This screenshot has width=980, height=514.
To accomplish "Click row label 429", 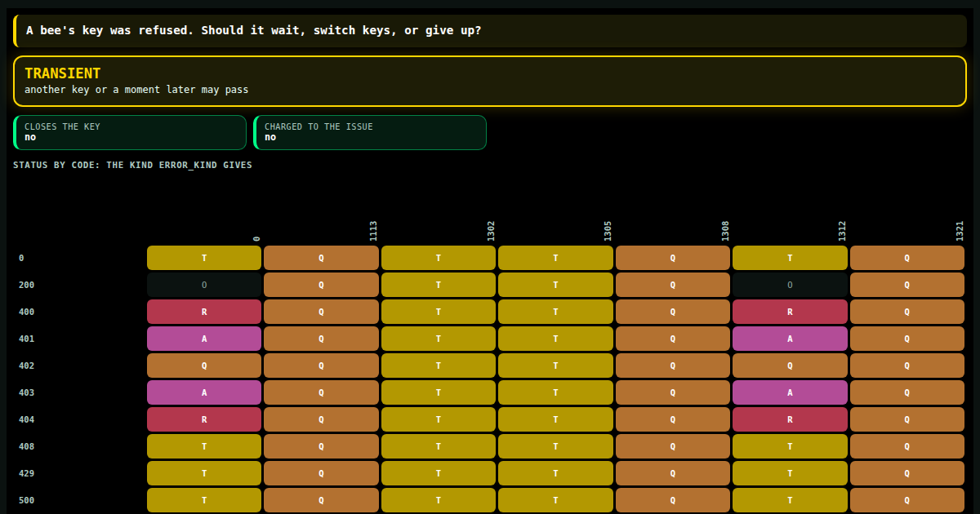I will click(27, 473).
